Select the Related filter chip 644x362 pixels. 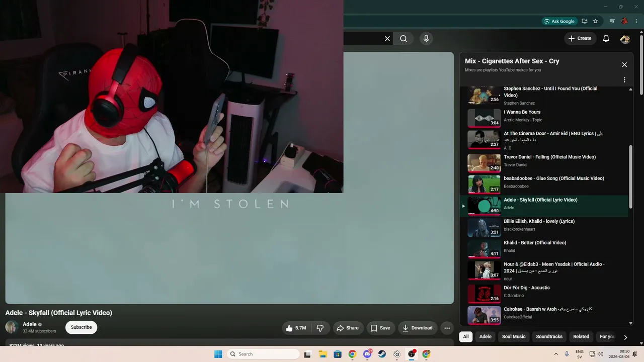(581, 337)
